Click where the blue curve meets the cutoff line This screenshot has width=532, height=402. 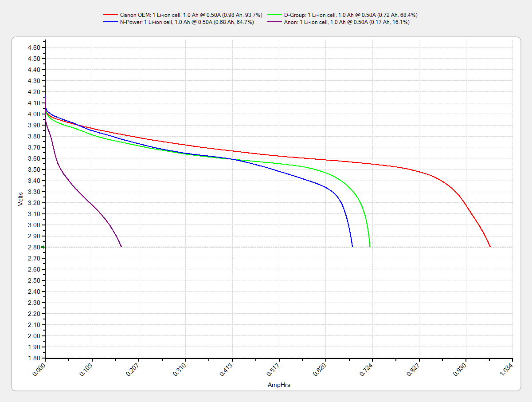[352, 247]
